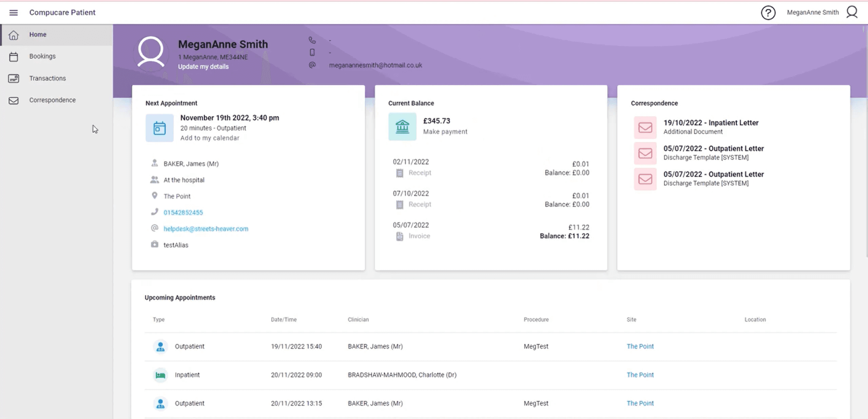Open Transactions in the sidebar
Image resolution: width=868 pixels, height=419 pixels.
47,78
